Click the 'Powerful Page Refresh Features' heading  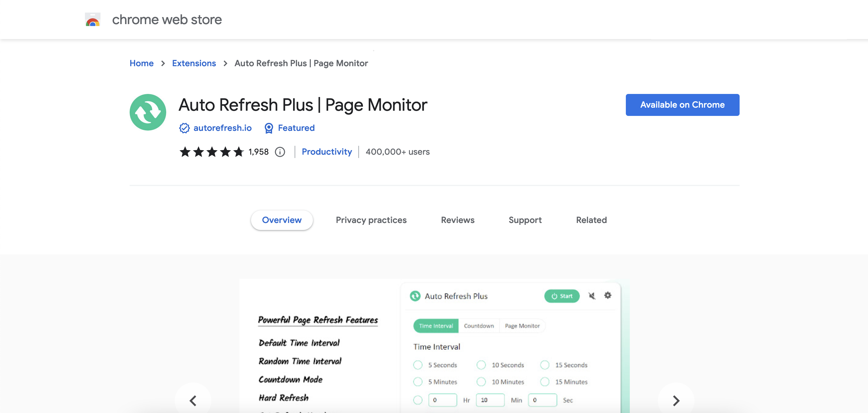coord(318,320)
